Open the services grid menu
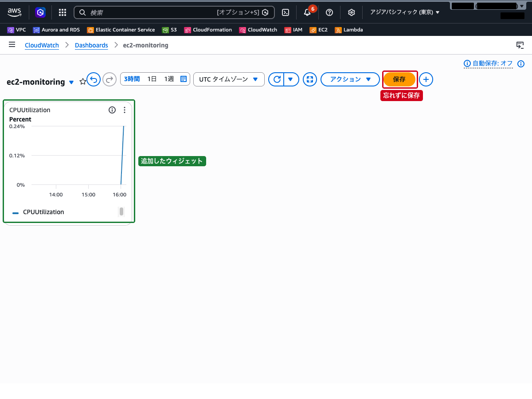 pyautogui.click(x=63, y=12)
